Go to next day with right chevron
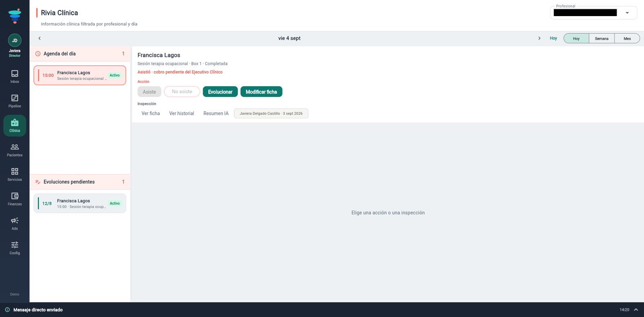 tap(539, 38)
